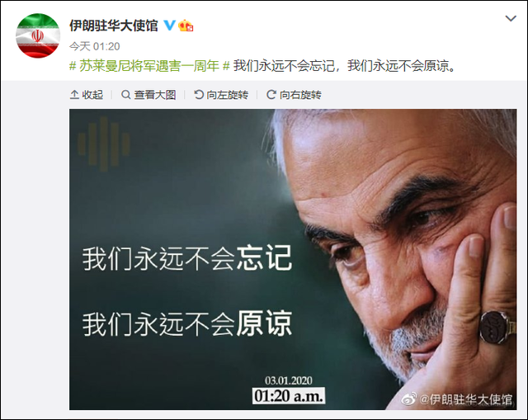Viewport: 528px width, 420px height.
Task: Click the upward arrow collapse icon
Action: coord(74,95)
